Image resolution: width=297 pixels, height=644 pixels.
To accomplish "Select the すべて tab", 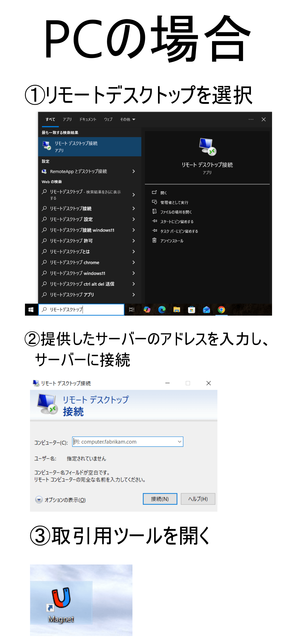I will [50, 119].
